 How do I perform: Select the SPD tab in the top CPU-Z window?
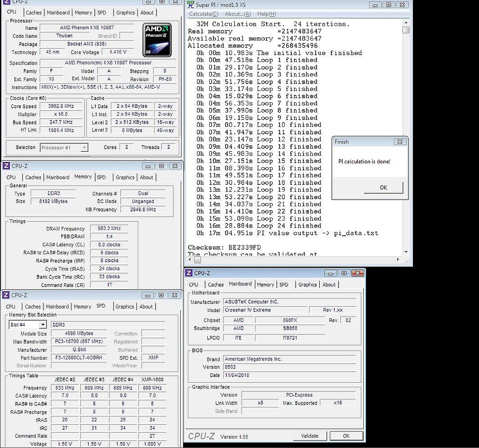pos(102,13)
